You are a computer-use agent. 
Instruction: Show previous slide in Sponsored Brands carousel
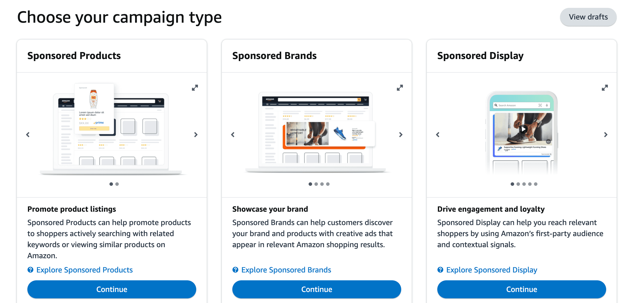[x=233, y=134]
